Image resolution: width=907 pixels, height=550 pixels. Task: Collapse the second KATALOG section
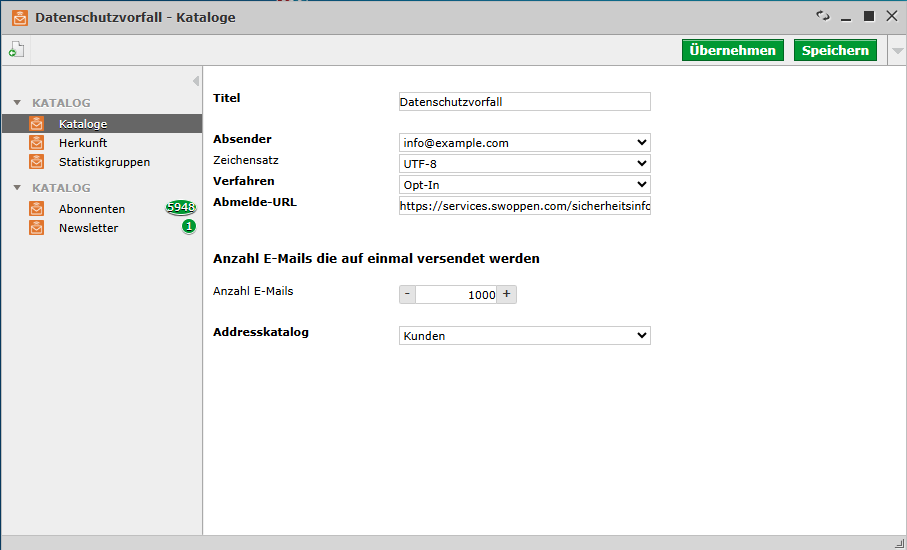(17, 188)
